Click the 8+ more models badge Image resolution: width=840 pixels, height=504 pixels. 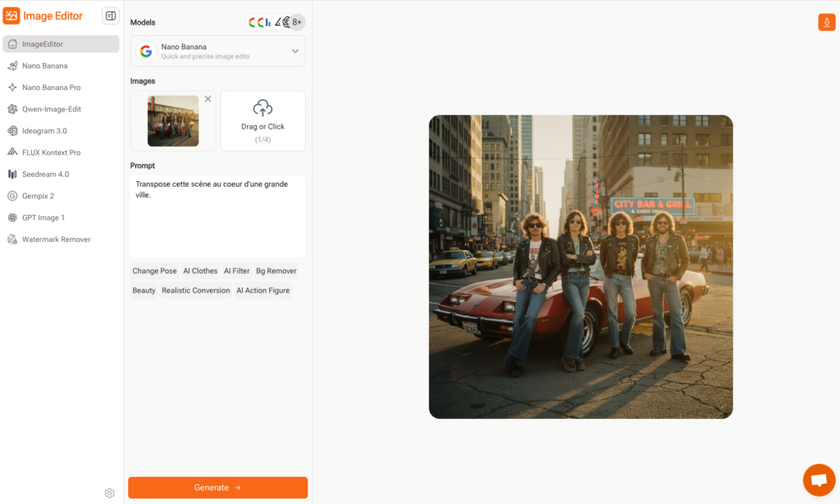[x=296, y=22]
